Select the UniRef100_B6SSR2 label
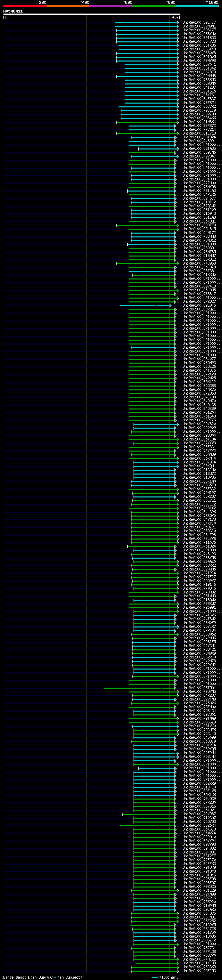This screenshot has width=222, height=980. (199, 106)
